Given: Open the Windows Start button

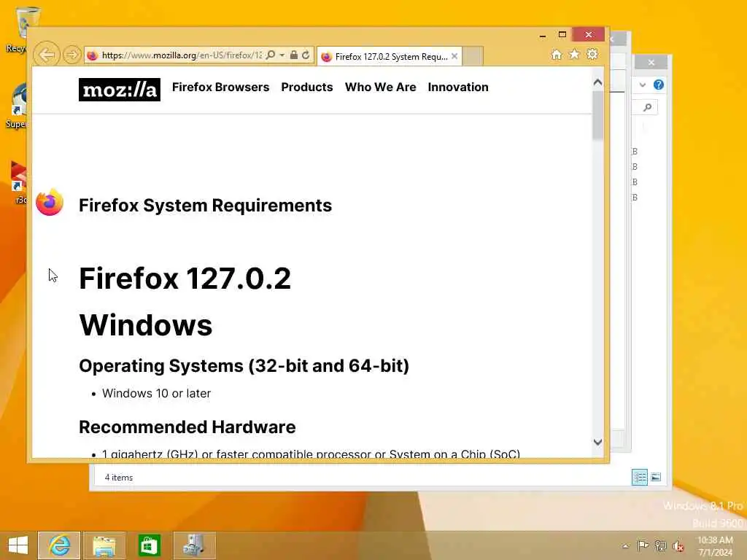Looking at the screenshot, I should (x=18, y=545).
